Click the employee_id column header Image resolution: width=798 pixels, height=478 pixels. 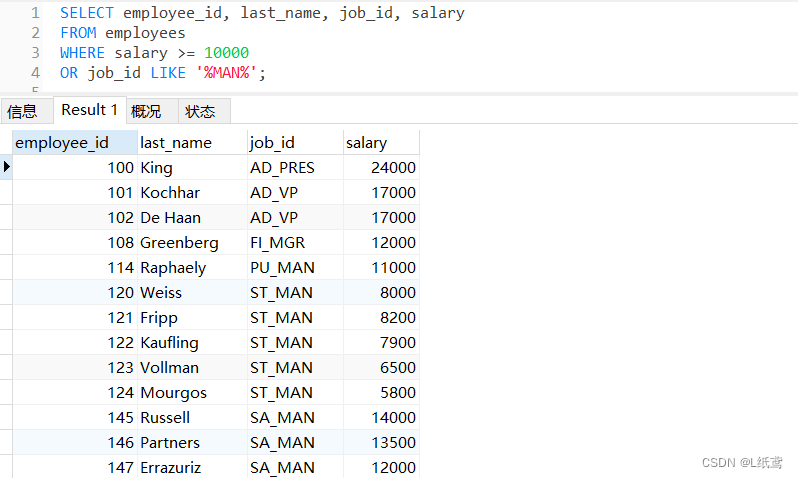[75, 143]
